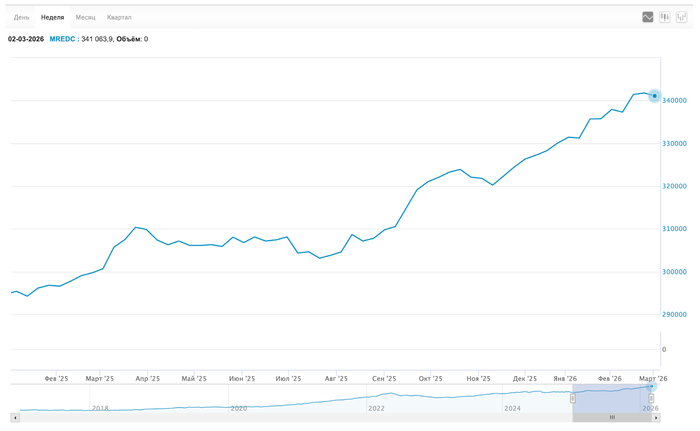The height and width of the screenshot is (431, 700).
Task: Jump to 2018 in the navigator
Action: [x=100, y=408]
